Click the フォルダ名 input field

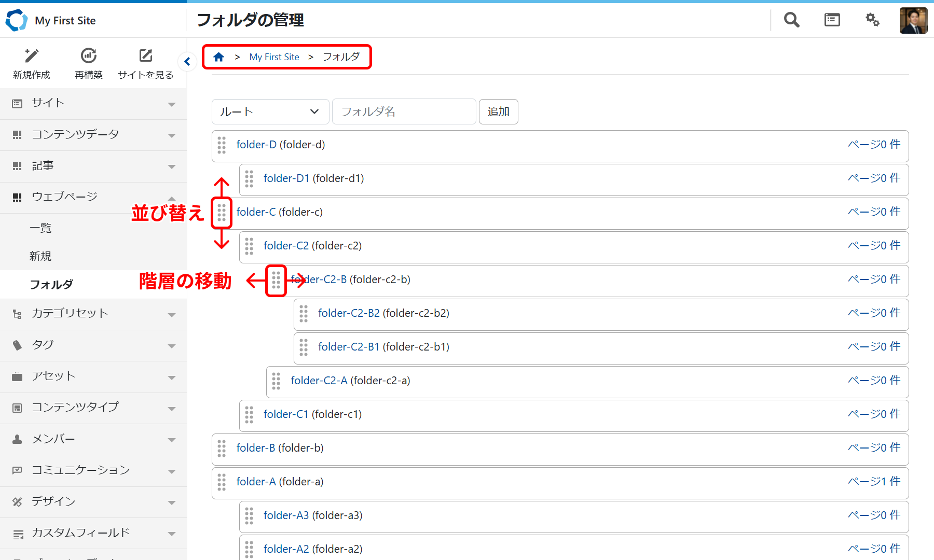pos(404,112)
